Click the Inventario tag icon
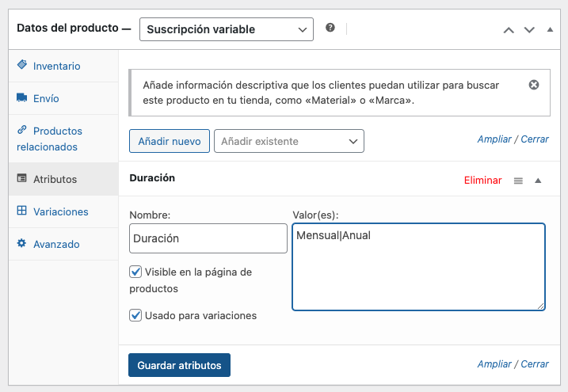This screenshot has width=568, height=392. 22,65
